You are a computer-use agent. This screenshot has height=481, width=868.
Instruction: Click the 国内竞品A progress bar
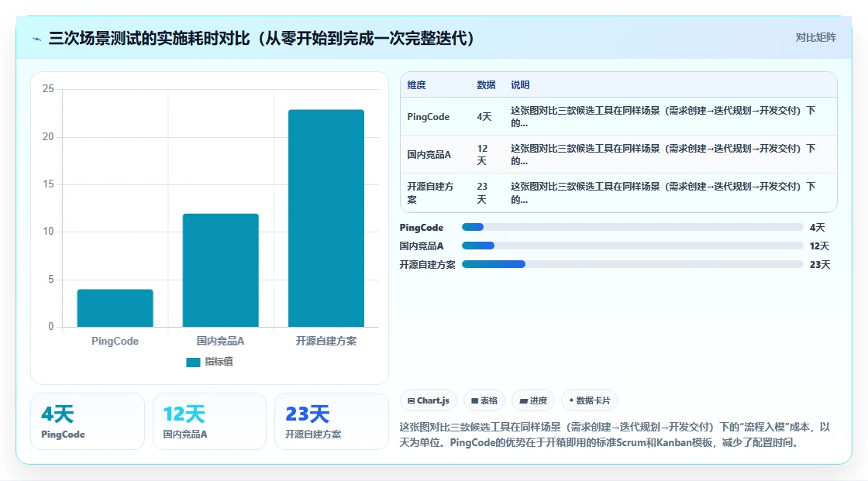tap(632, 246)
